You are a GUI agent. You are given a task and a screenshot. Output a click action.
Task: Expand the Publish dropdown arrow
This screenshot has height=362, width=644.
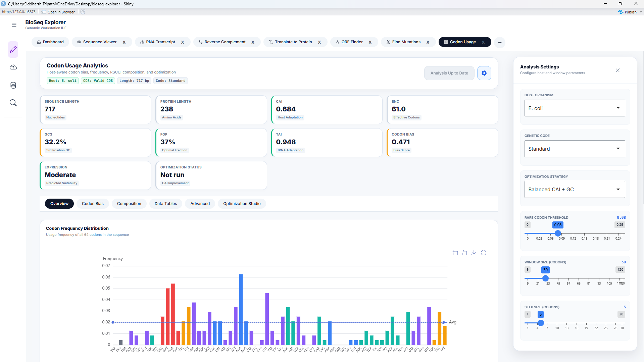641,12
